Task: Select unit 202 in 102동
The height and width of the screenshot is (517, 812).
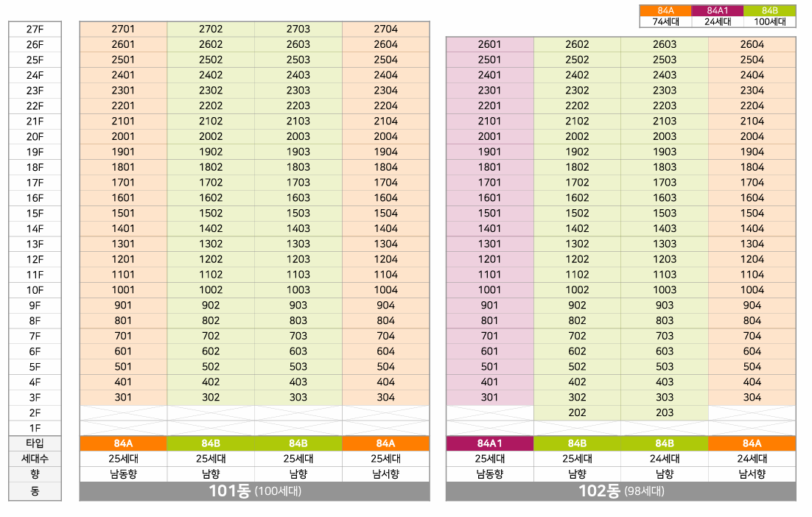Action: [577, 413]
